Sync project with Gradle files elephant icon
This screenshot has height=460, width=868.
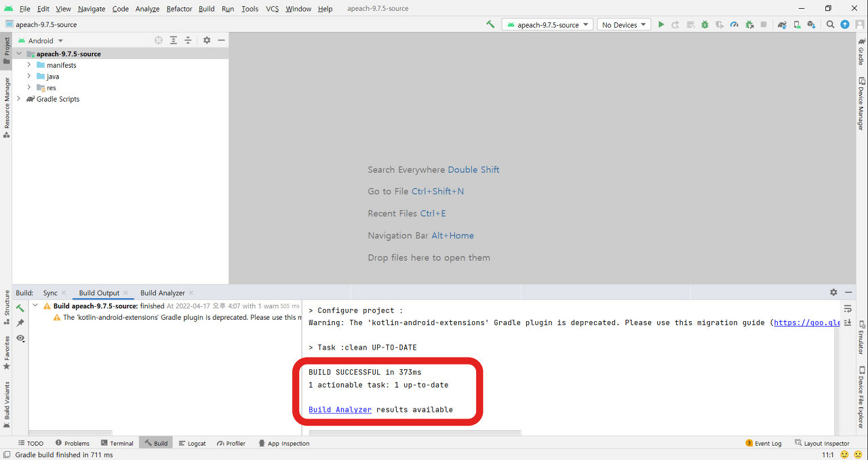point(782,24)
